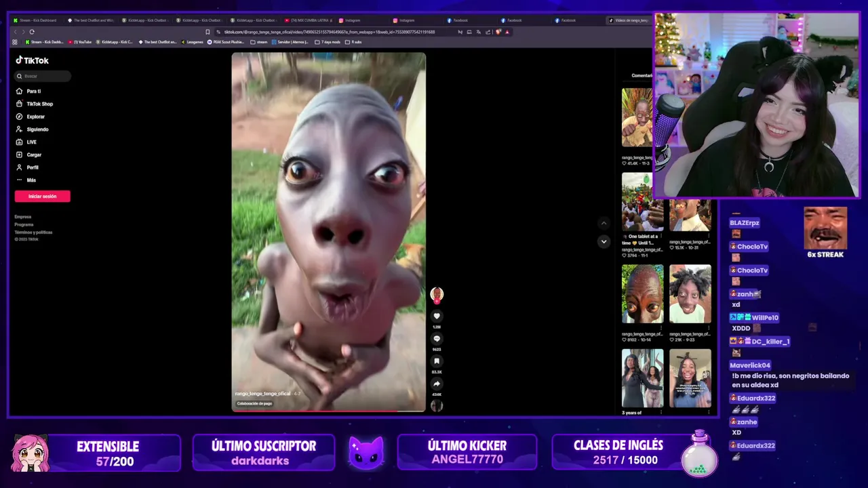Viewport: 868px width, 488px height.
Task: Switch to the Videos de rango_tenge TikTok tab
Action: (631, 20)
